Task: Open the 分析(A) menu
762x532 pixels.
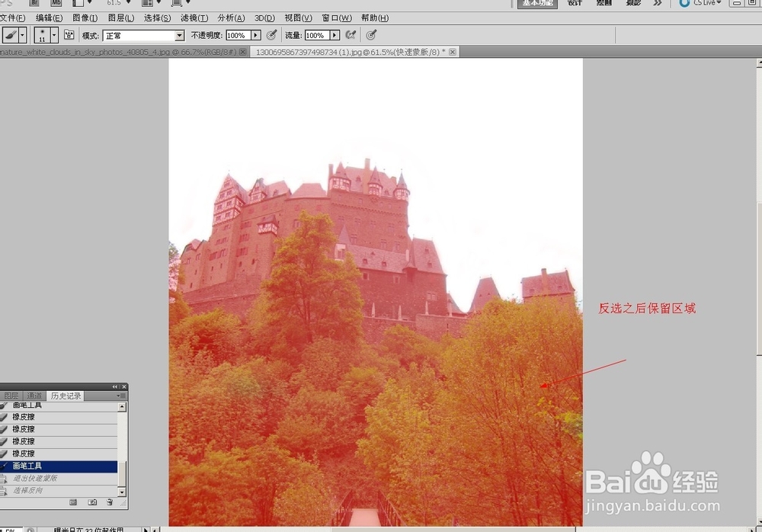Action: click(231, 18)
